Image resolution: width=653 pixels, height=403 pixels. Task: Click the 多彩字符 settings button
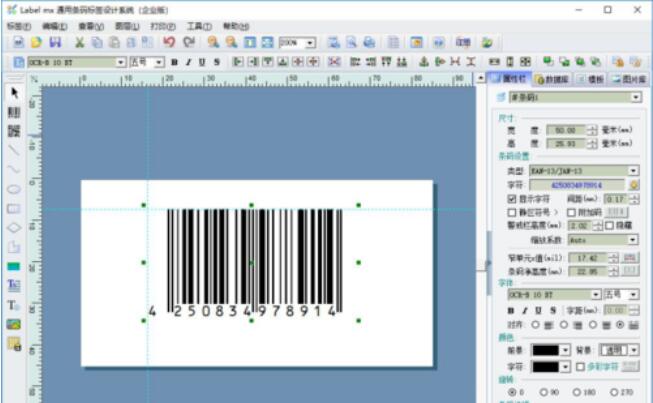[631, 367]
